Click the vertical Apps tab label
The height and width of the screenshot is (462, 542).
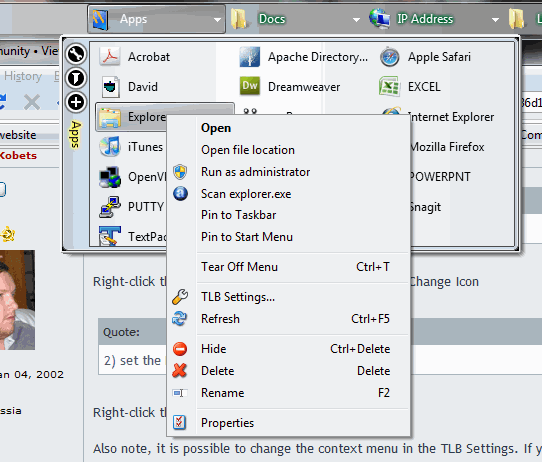(x=75, y=135)
